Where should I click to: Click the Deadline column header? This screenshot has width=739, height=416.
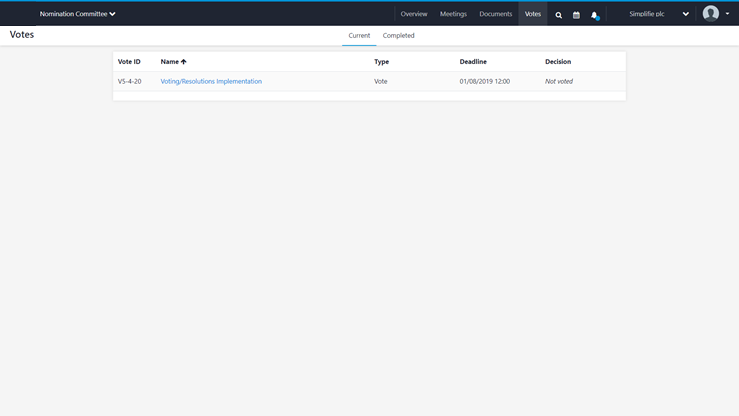(473, 62)
